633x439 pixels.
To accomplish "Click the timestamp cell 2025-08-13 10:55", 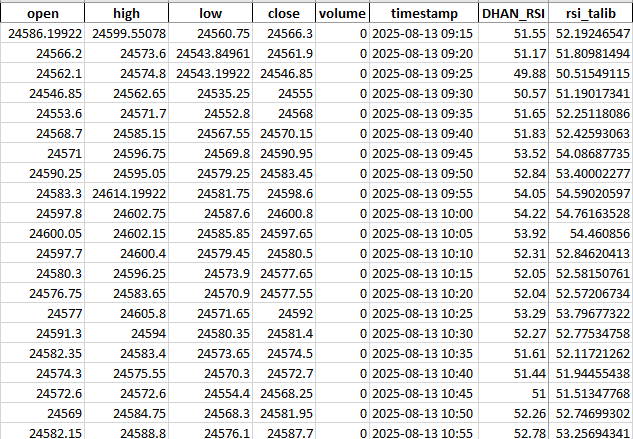I will [424, 430].
